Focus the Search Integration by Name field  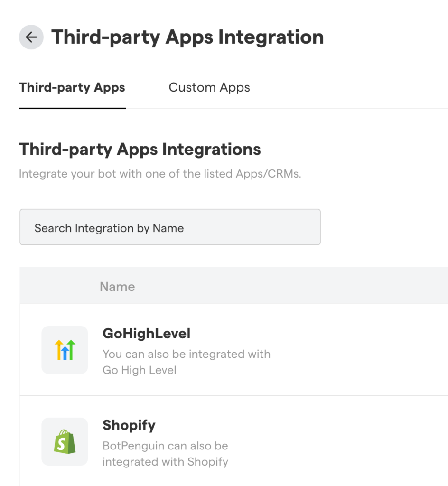point(170,228)
